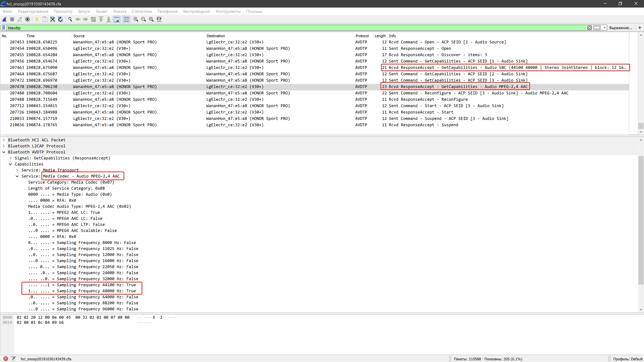Close this capture file icon

click(x=53, y=19)
